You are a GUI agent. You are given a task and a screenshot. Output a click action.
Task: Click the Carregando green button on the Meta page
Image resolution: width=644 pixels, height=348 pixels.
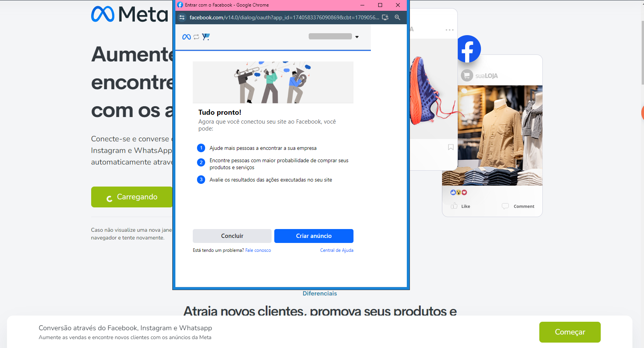[x=132, y=197]
